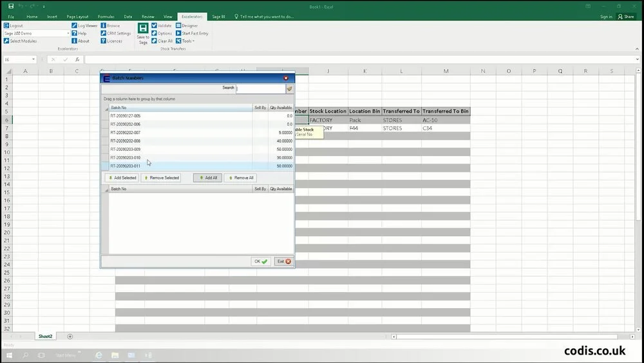Click Sign in at top right
The height and width of the screenshot is (363, 644).
coord(606,17)
